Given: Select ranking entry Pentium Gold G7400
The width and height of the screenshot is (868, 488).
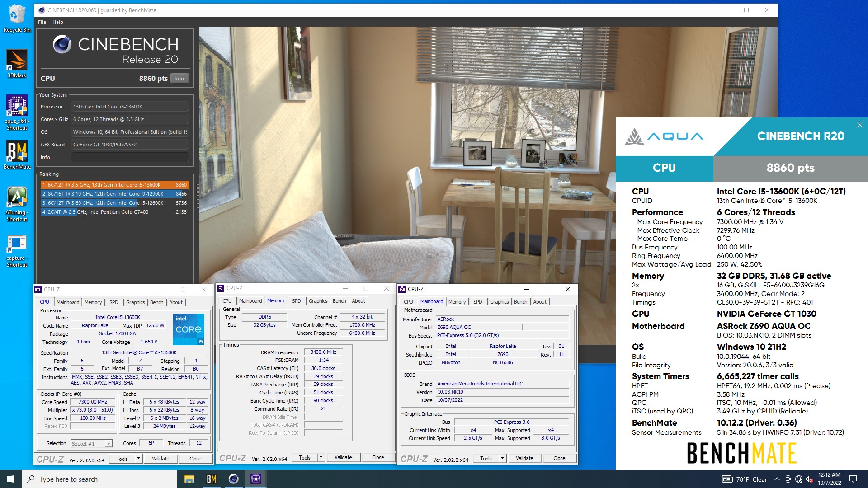Looking at the screenshot, I should 114,212.
